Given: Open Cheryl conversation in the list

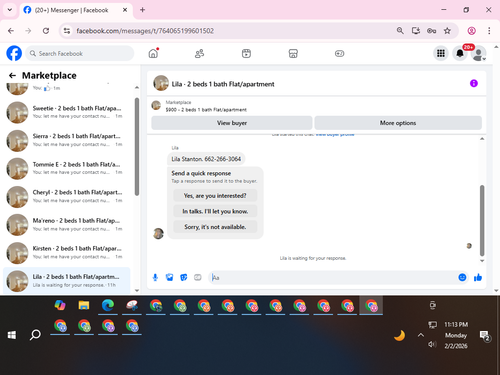Looking at the screenshot, I should [x=67, y=197].
